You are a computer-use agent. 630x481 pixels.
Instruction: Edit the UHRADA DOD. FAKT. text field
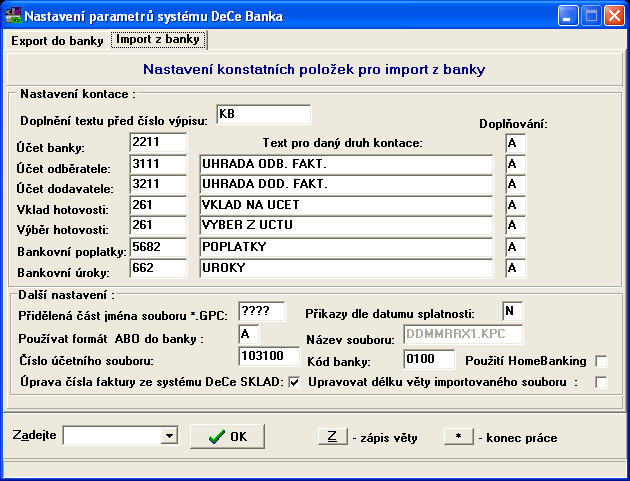click(346, 184)
